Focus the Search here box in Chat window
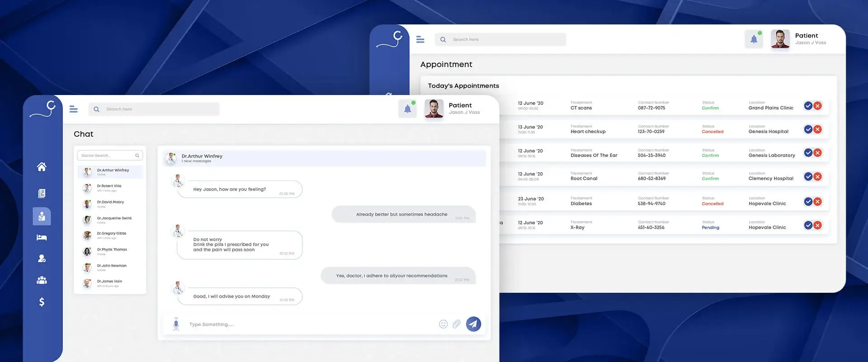Screen dimensions: 868x362 tap(154, 109)
